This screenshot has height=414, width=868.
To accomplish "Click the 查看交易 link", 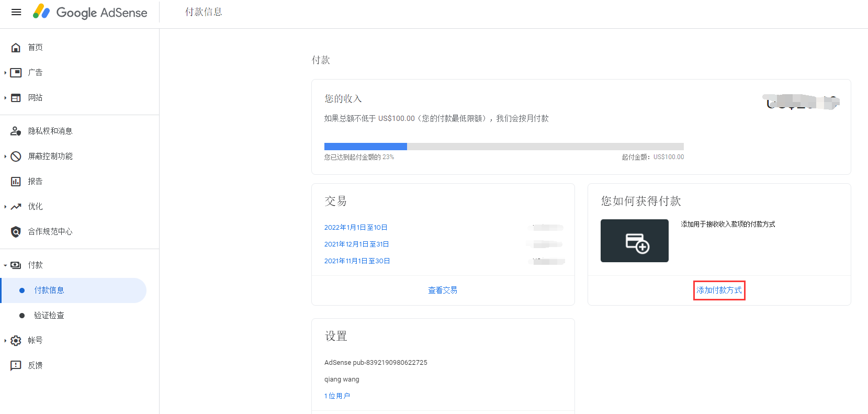I will pos(443,290).
